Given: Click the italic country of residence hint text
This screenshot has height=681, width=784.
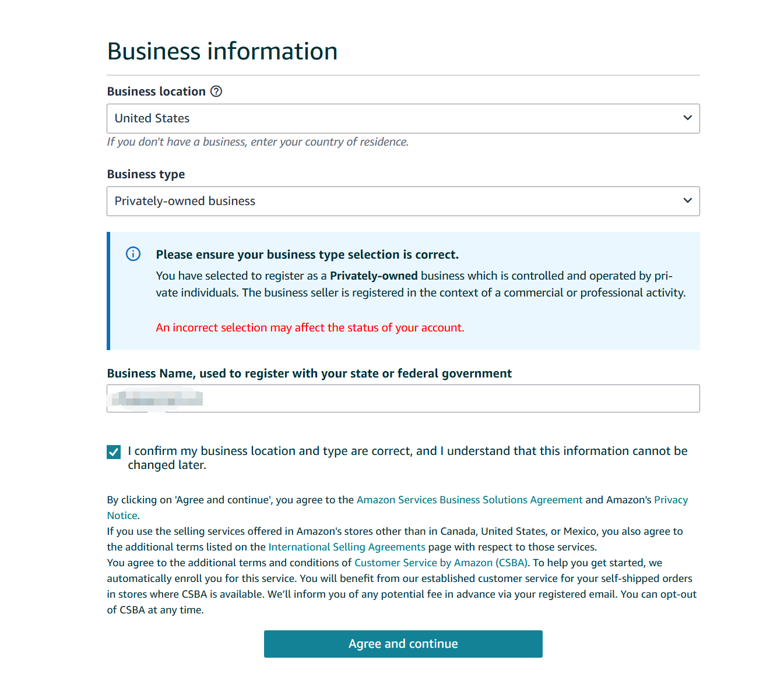Looking at the screenshot, I should pos(258,142).
